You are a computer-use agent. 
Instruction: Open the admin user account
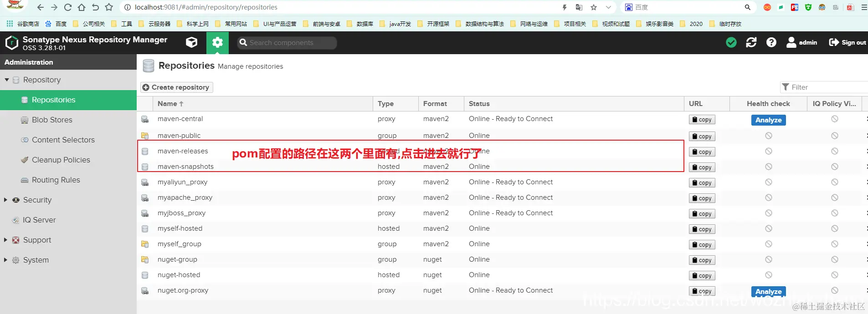point(801,42)
